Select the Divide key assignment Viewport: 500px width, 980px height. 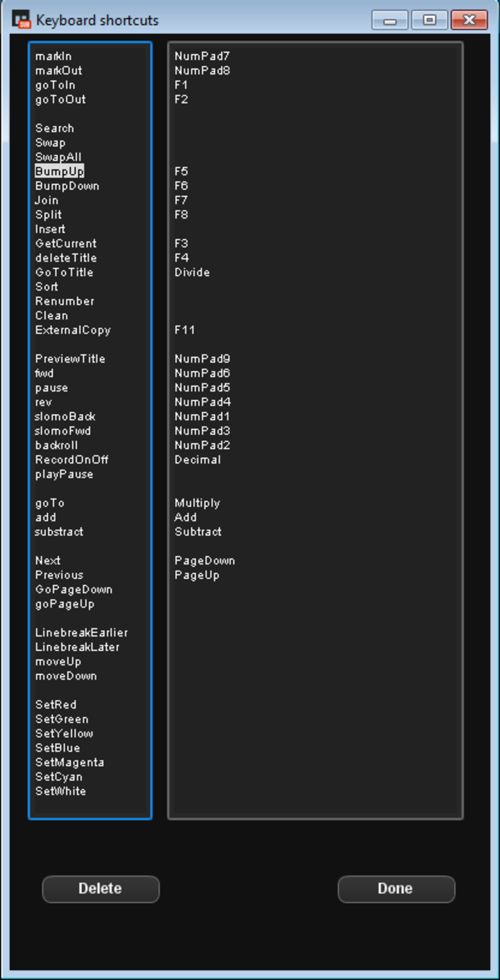point(192,272)
